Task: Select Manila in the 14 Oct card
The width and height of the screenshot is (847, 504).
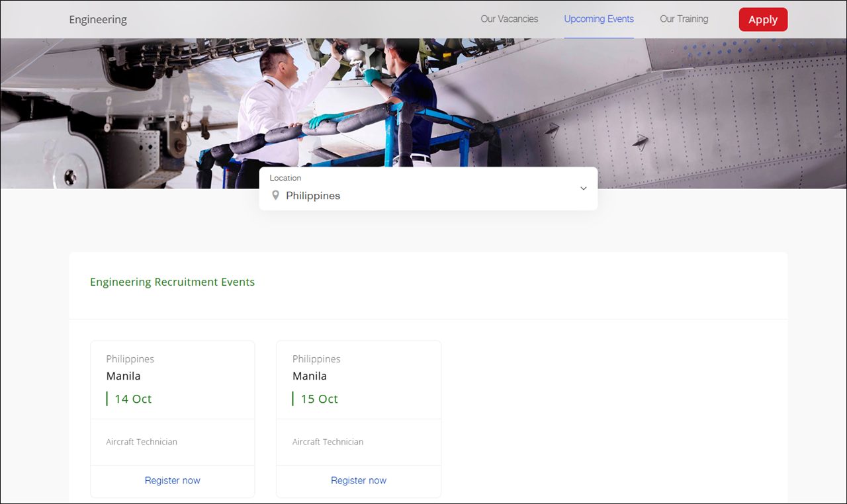Action: pos(124,376)
